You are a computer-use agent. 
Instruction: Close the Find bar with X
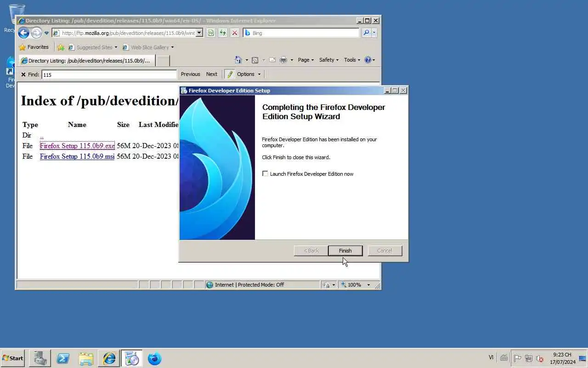coord(23,74)
